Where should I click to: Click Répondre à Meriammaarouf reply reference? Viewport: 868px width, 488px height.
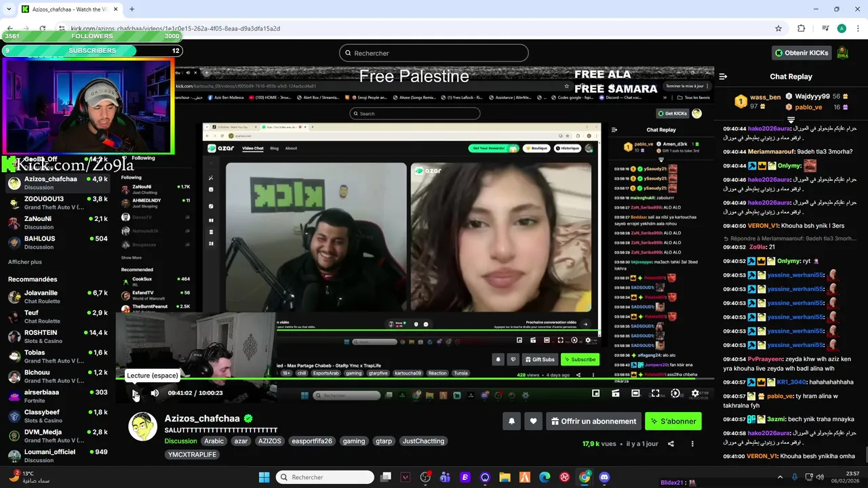coord(789,239)
